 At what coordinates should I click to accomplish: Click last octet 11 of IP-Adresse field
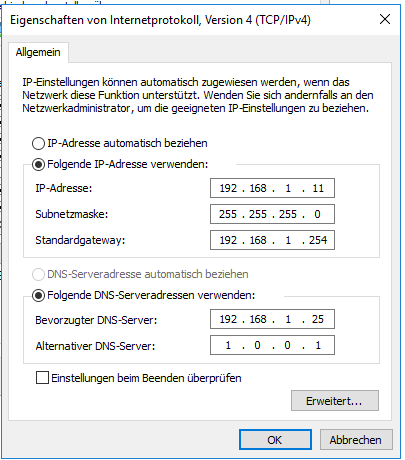(x=318, y=188)
